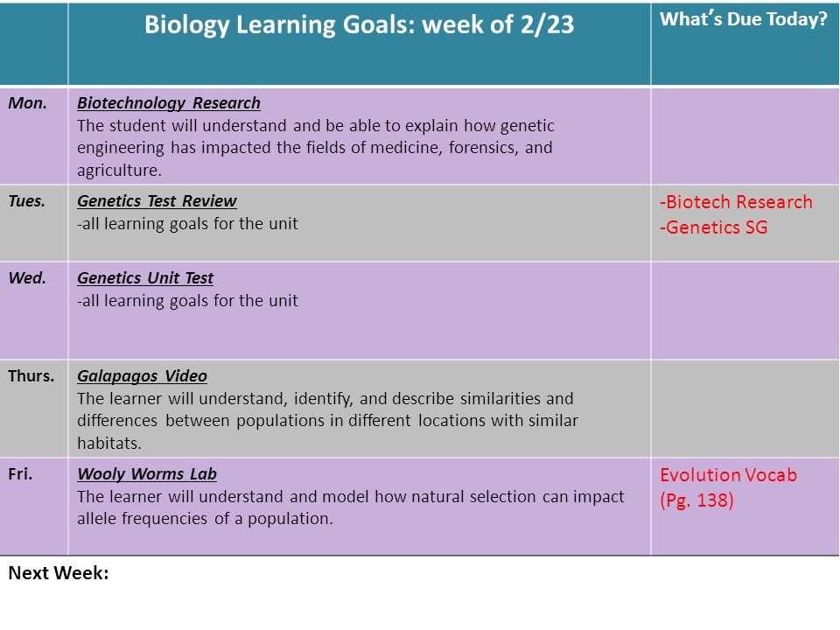Click the empty due cell for Wednesday
The height and width of the screenshot is (630, 840).
745,311
